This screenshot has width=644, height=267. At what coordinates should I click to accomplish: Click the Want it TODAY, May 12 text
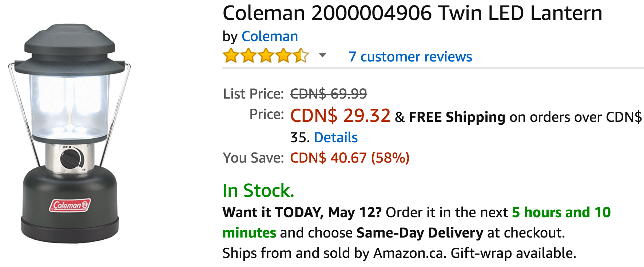point(302,212)
